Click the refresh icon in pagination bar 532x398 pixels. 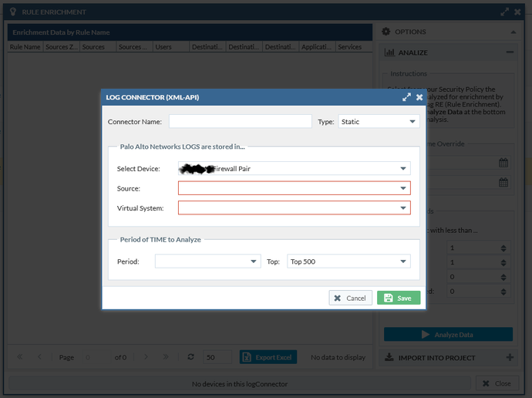pos(190,357)
